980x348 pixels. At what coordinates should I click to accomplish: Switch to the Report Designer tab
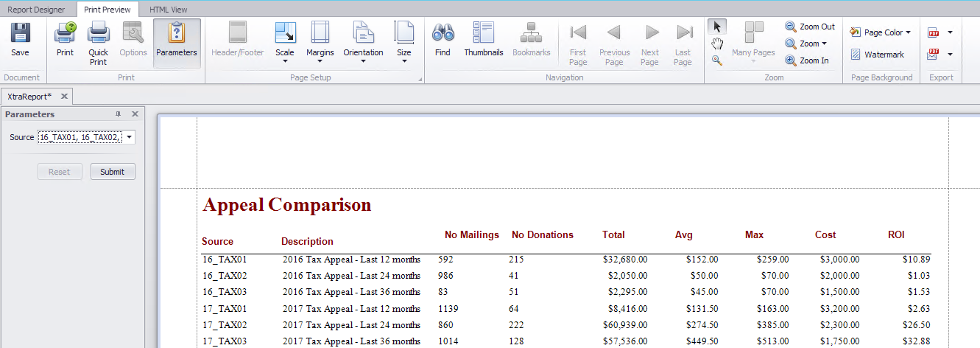click(x=36, y=10)
